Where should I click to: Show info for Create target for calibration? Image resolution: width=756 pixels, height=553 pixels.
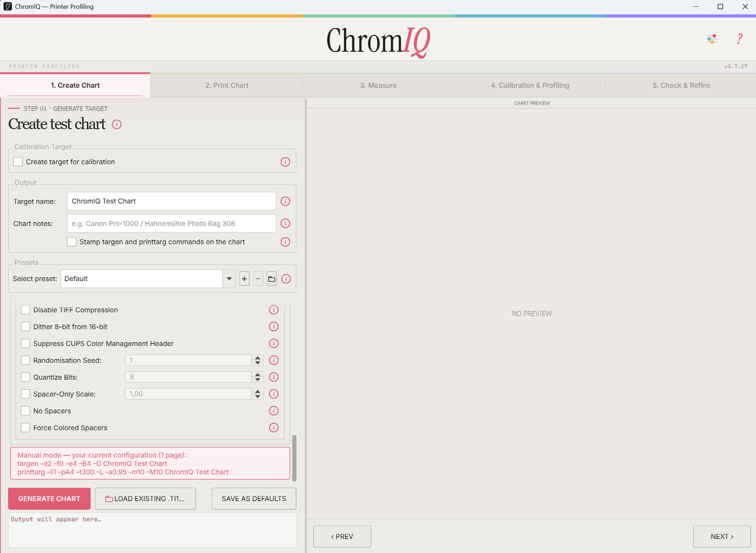[285, 162]
